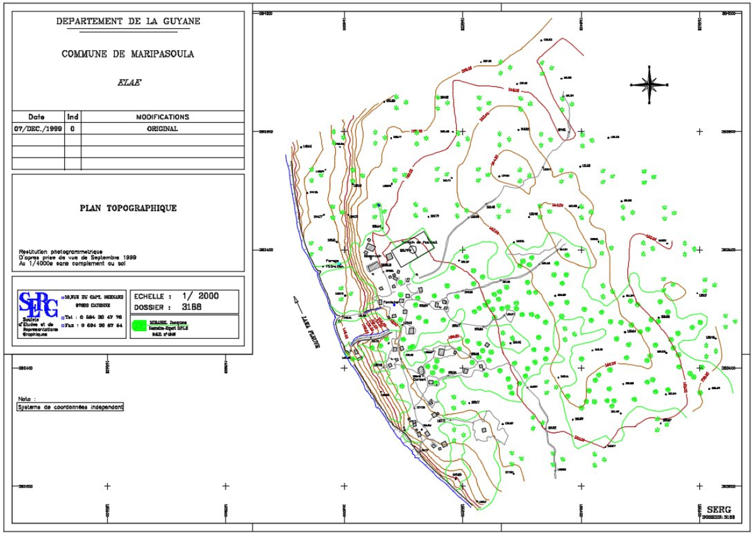
Task: Click the ORIGINAL modifications cell
Action: [x=162, y=128]
